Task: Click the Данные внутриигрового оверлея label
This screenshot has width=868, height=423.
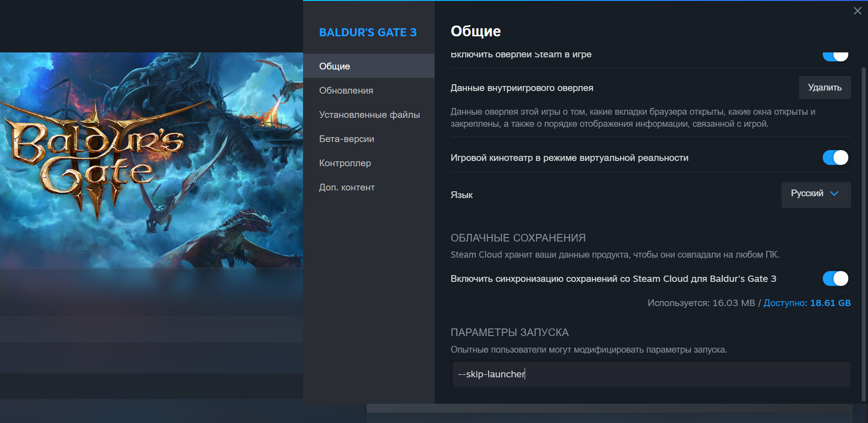Action: (522, 88)
